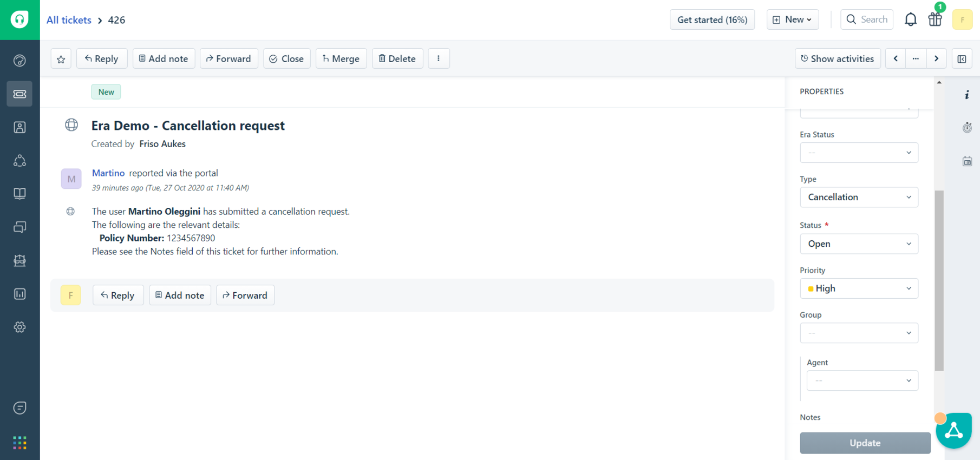Image resolution: width=980 pixels, height=460 pixels.
Task: Go to previous ticket arrow
Action: click(x=896, y=58)
